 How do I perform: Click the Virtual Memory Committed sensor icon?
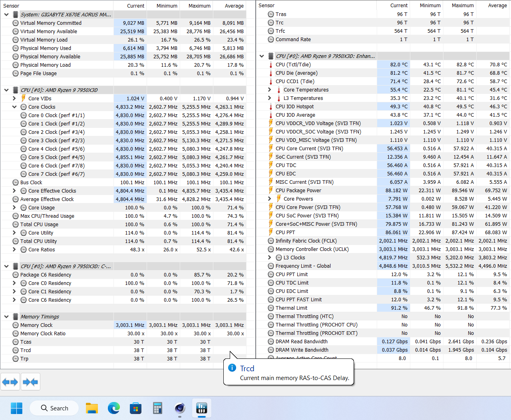click(x=16, y=23)
